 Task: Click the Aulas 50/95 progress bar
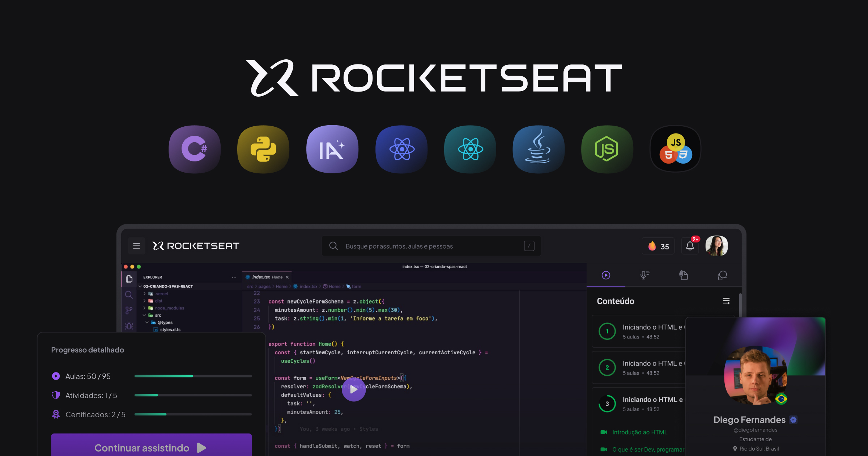(x=193, y=376)
